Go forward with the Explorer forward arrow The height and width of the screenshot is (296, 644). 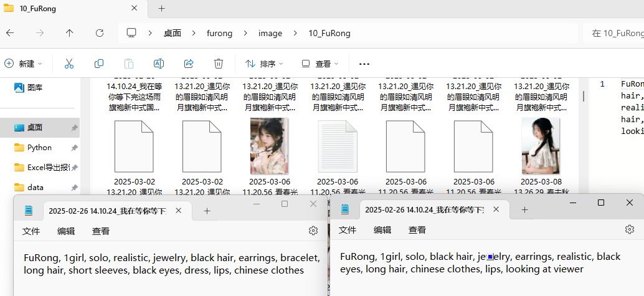point(40,33)
